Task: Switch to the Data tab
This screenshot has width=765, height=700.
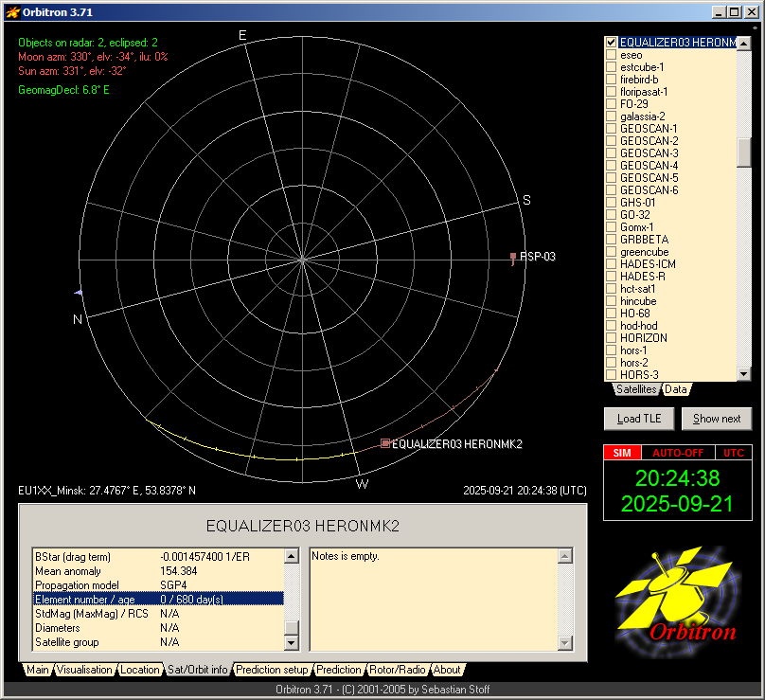Action: 676,389
